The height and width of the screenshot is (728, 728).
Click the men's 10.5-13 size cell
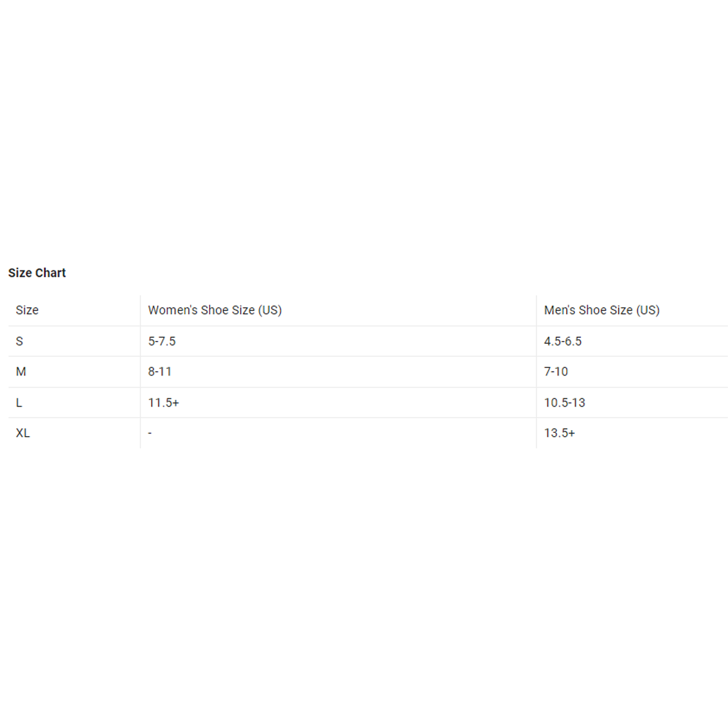click(x=564, y=402)
